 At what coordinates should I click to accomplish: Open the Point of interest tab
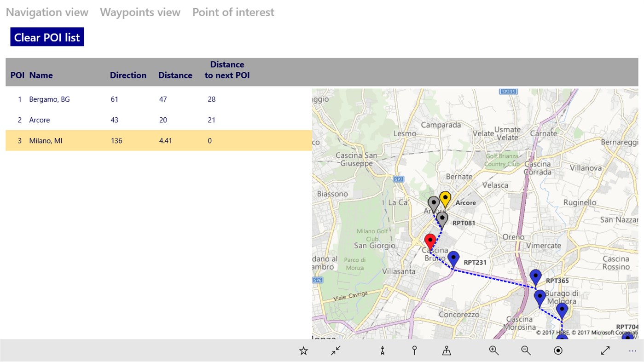(233, 11)
